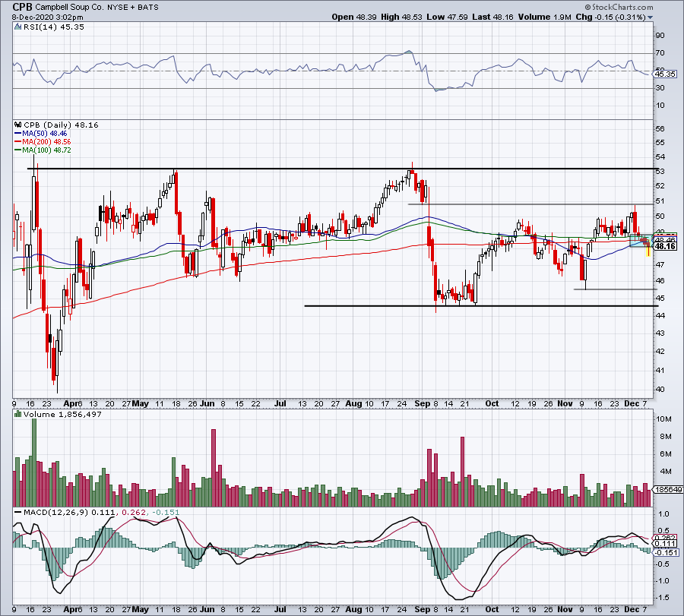The width and height of the screenshot is (684, 616).
Task: Click the 0.262 signal value in MACD legend
Action: point(134,512)
